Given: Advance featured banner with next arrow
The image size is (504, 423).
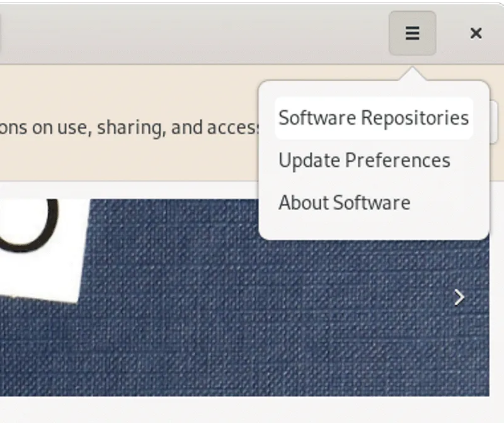Looking at the screenshot, I should point(459,298).
